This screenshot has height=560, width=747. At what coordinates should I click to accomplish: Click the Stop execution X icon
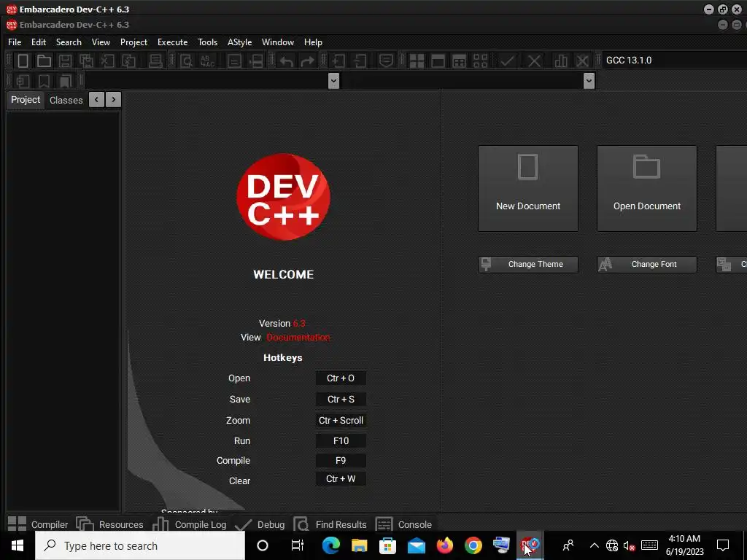click(x=534, y=61)
